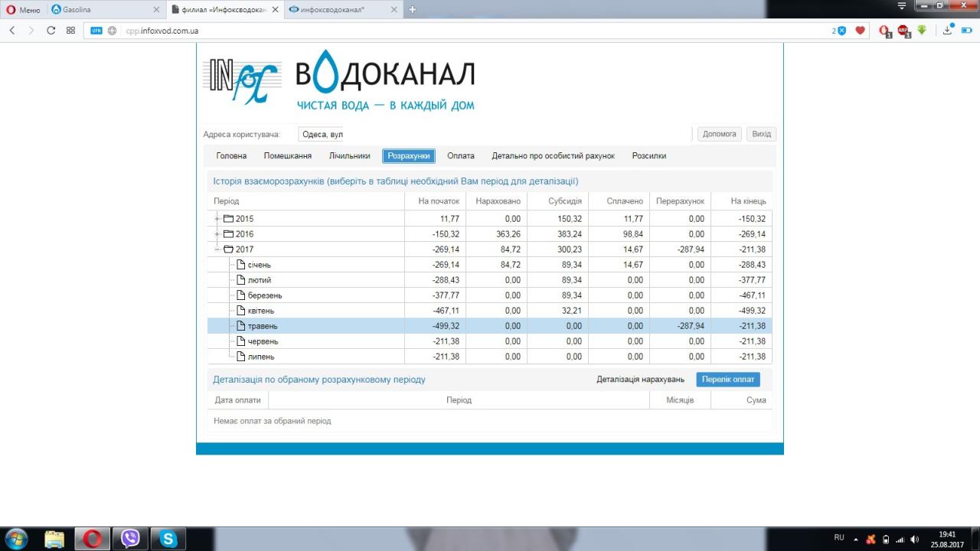Open the Оплата tab
This screenshot has height=551, width=980.
pyautogui.click(x=460, y=156)
